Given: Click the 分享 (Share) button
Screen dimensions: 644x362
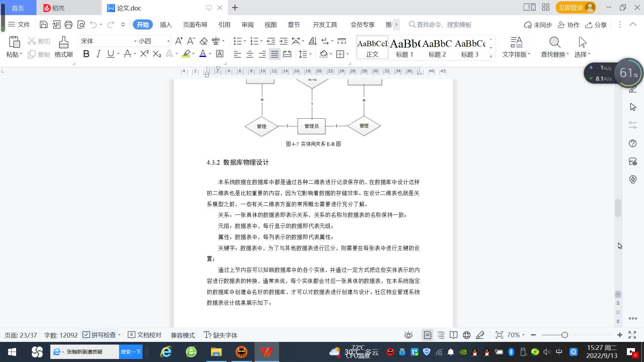Looking at the screenshot, I should click(596, 24).
